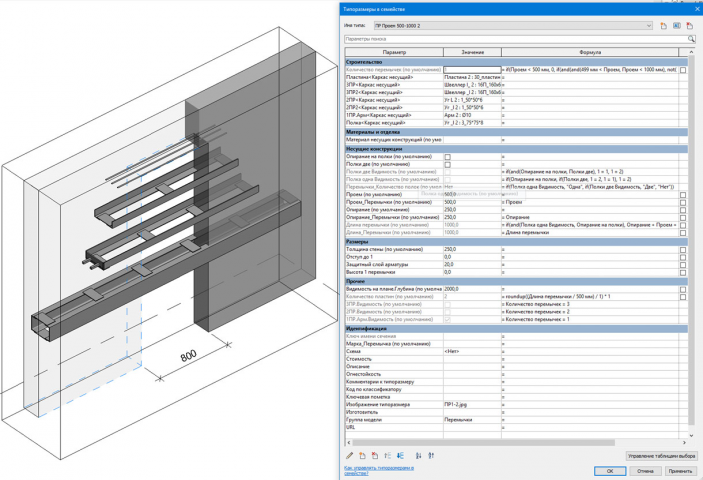Click the Схема value <Нет> cell
The width and height of the screenshot is (703, 480).
coord(472,351)
